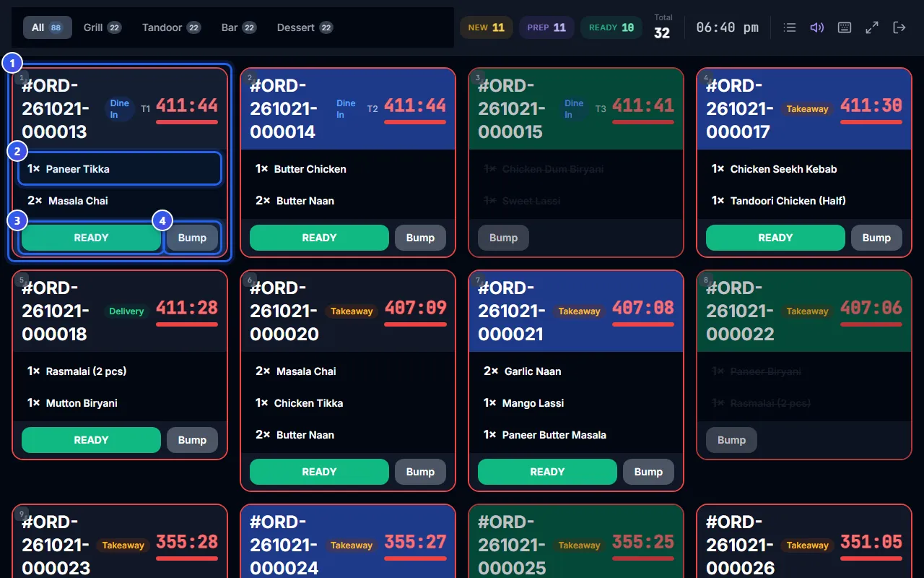Open the Tandoor station tab
924x578 pixels.
171,27
